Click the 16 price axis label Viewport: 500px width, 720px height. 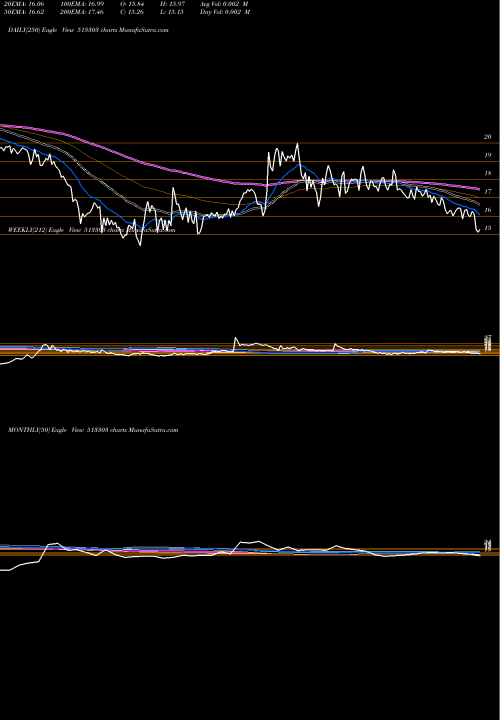click(x=487, y=210)
